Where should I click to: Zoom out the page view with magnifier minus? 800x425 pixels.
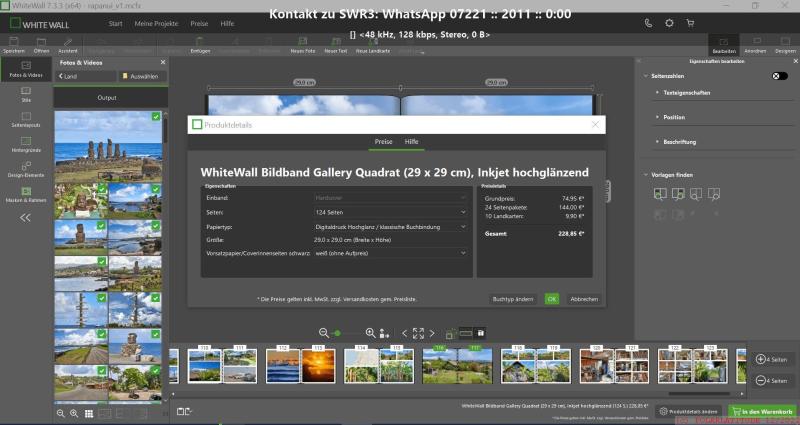(323, 333)
